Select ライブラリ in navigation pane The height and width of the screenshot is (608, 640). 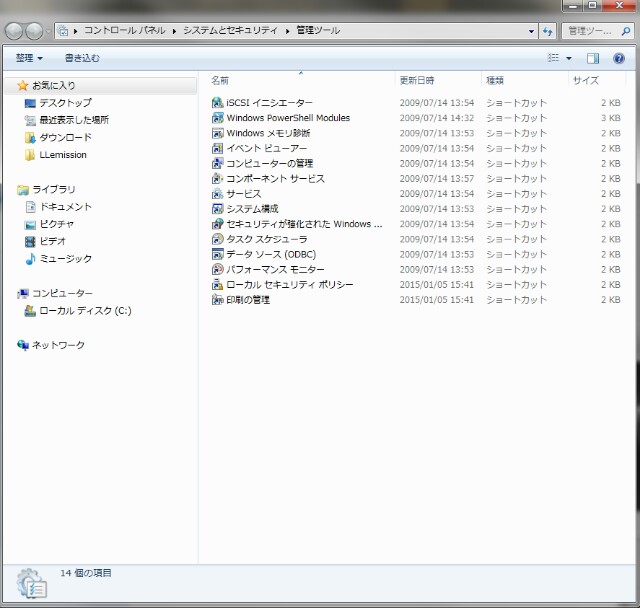pos(53,189)
